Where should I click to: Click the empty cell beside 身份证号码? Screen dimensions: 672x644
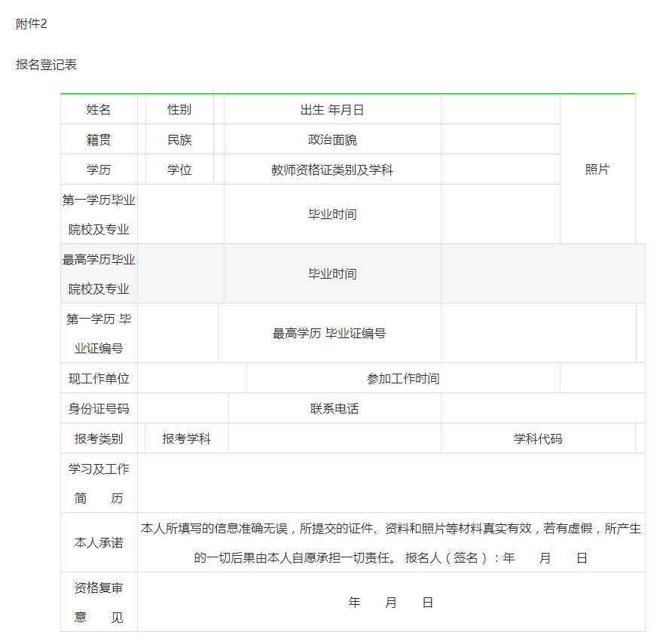tap(183, 408)
